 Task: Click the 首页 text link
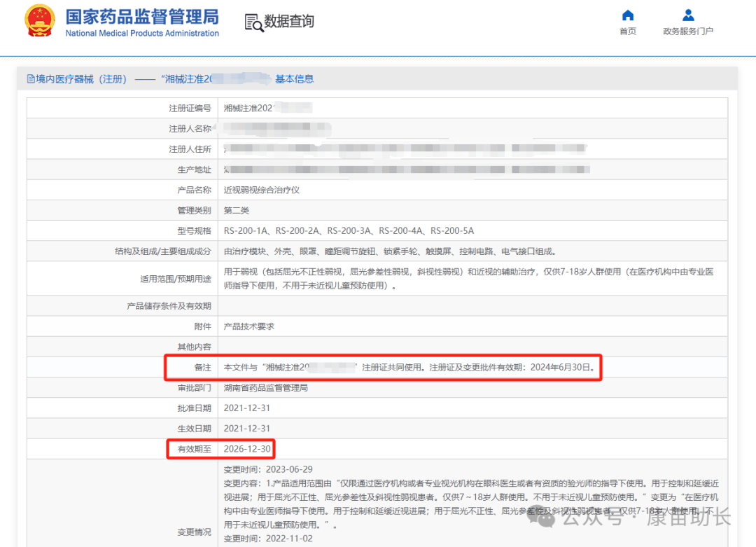click(628, 32)
